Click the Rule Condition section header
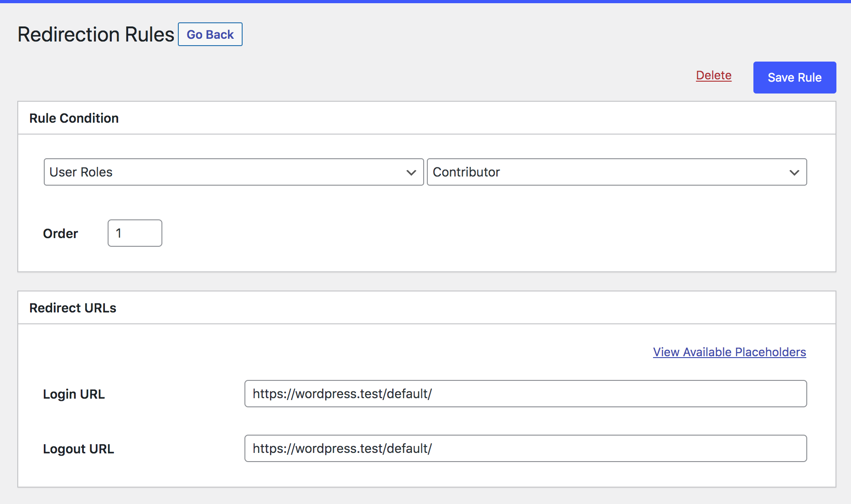 pos(74,118)
